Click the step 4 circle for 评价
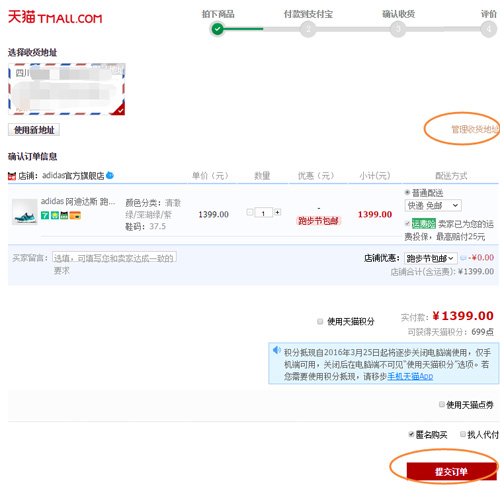The width and height of the screenshot is (500, 487). click(489, 29)
